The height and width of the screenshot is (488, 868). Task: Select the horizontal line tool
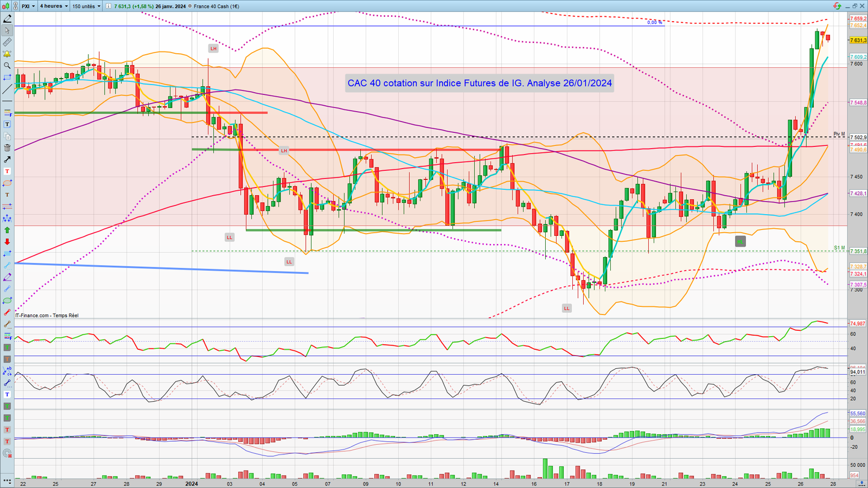point(7,101)
